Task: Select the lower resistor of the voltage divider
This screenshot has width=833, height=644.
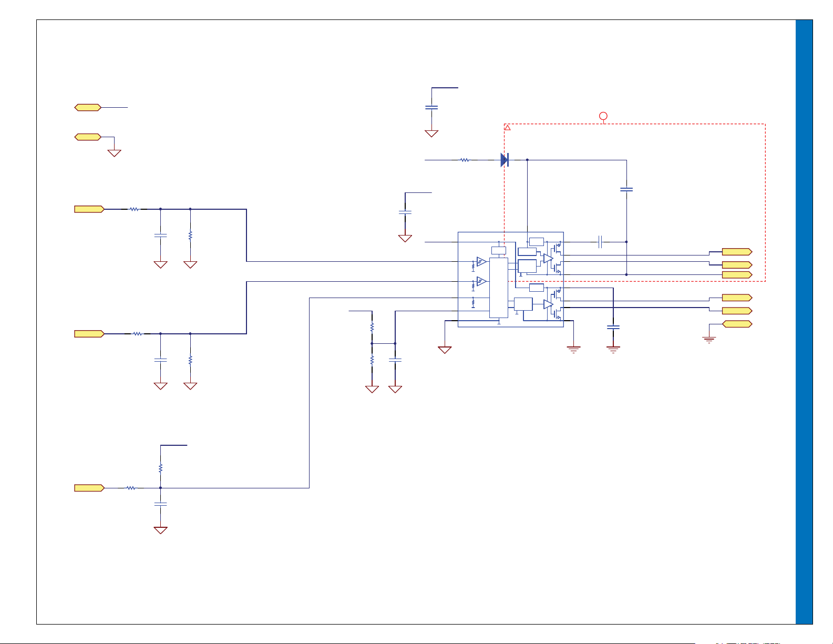Action: [x=372, y=360]
